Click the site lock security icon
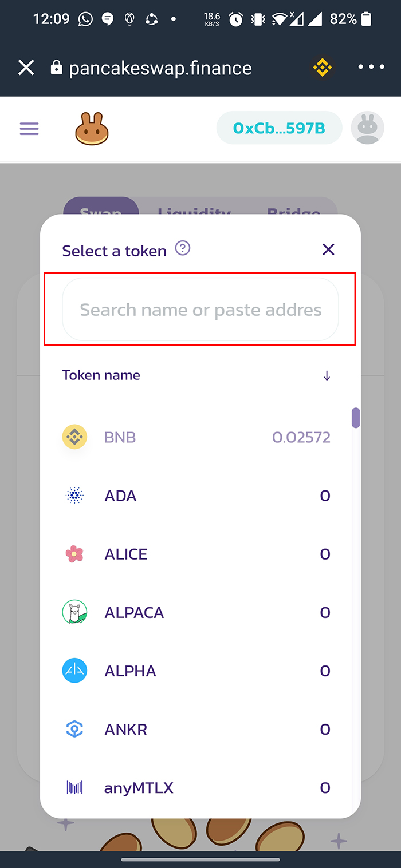The image size is (401, 868). 56,68
